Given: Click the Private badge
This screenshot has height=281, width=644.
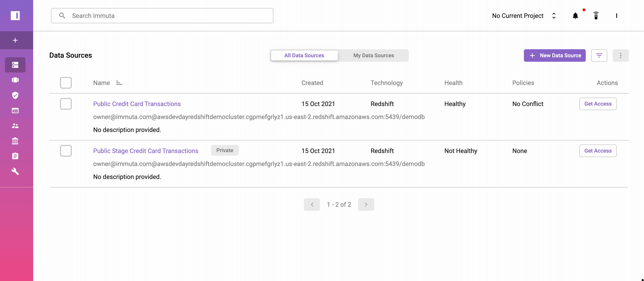Looking at the screenshot, I should [225, 150].
